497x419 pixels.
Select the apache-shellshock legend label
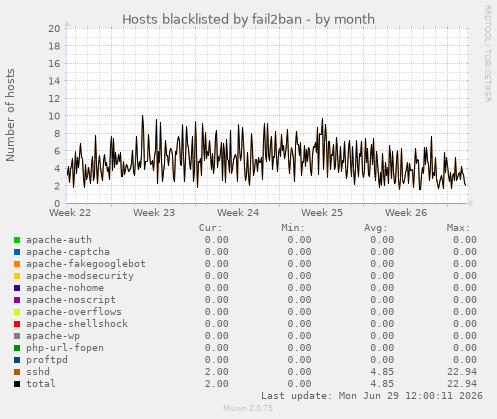pyautogui.click(x=77, y=324)
